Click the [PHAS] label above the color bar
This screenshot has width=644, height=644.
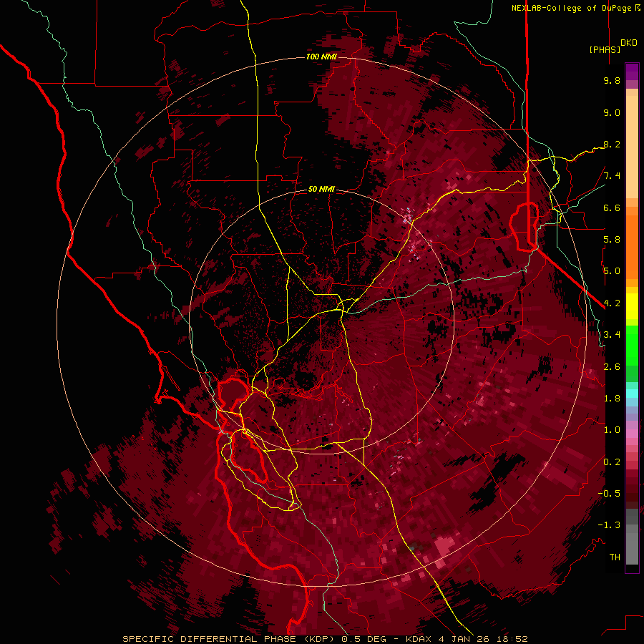(605, 49)
